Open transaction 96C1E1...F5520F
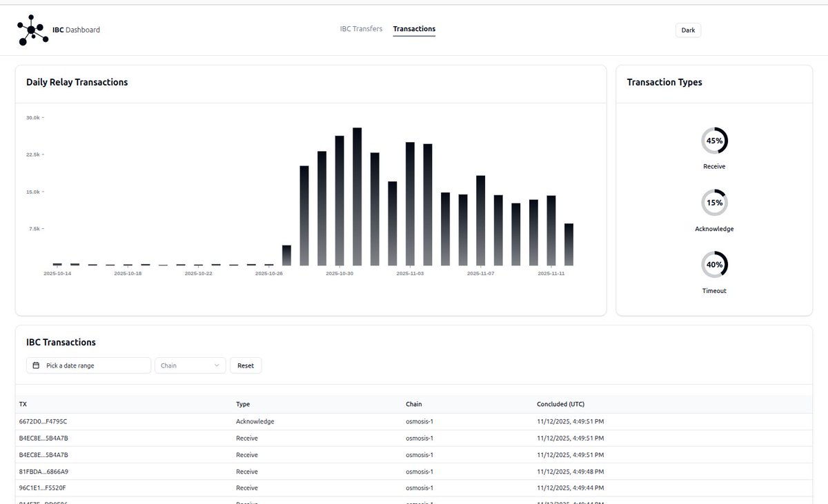 [x=43, y=488]
